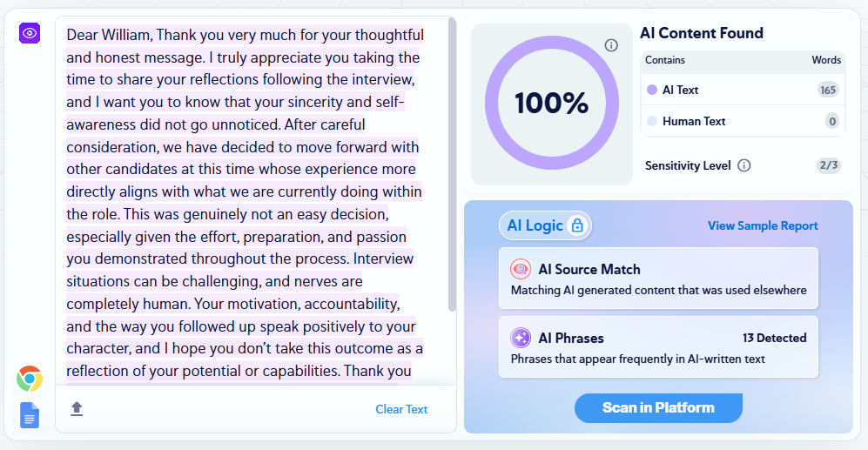The image size is (868, 450).
Task: Select the Human Text row
Action: [x=742, y=122]
